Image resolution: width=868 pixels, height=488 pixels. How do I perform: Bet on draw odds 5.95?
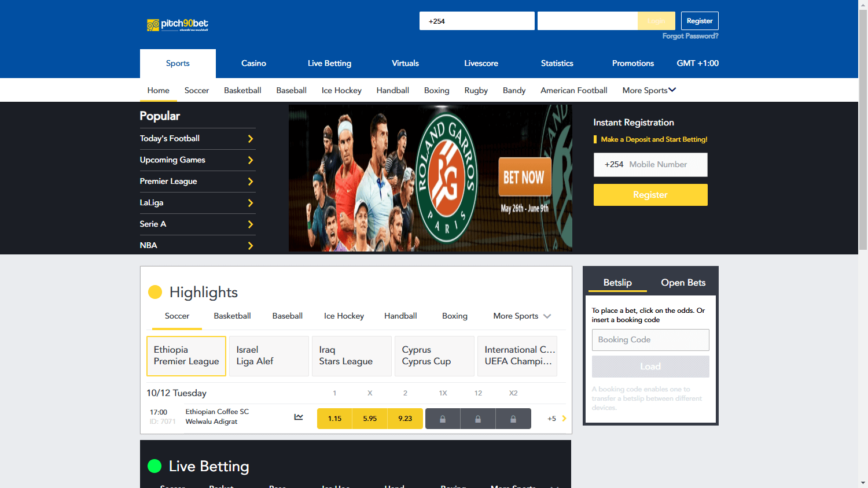tap(370, 419)
